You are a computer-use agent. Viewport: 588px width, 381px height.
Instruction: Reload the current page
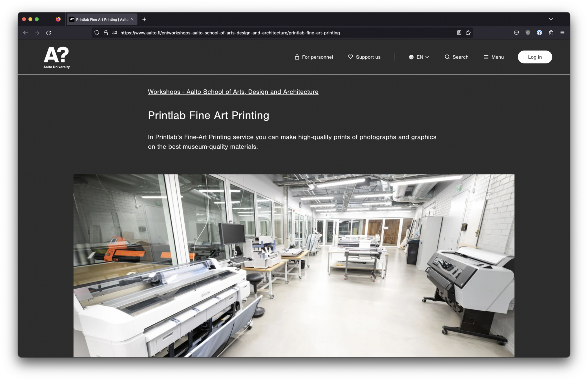tap(48, 33)
